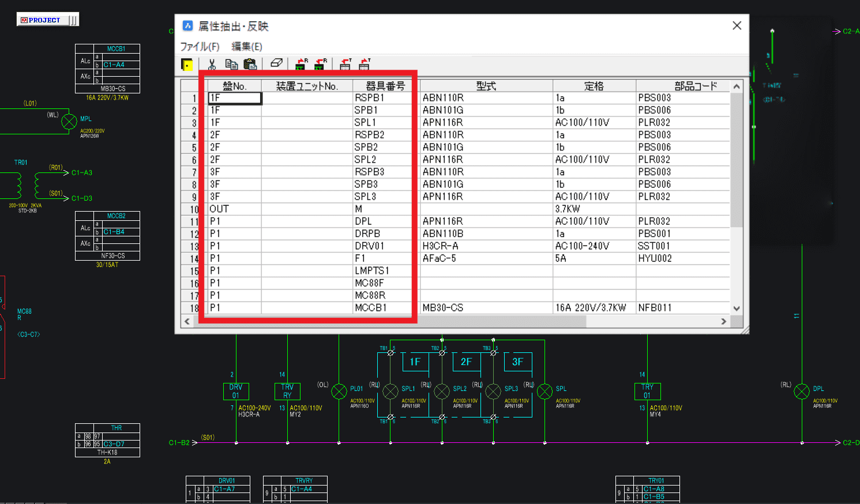The image size is (860, 504).
Task: Click the second T table arrow icon
Action: pos(365,65)
